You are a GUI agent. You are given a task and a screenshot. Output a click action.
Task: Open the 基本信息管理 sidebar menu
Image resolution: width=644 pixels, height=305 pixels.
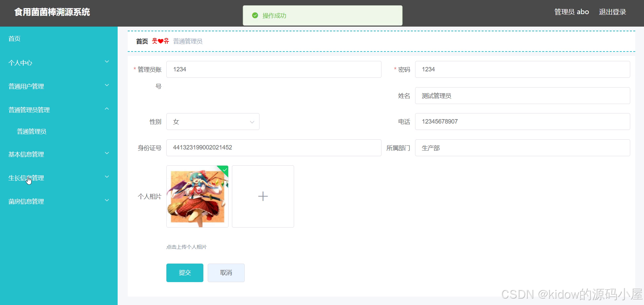(x=59, y=154)
